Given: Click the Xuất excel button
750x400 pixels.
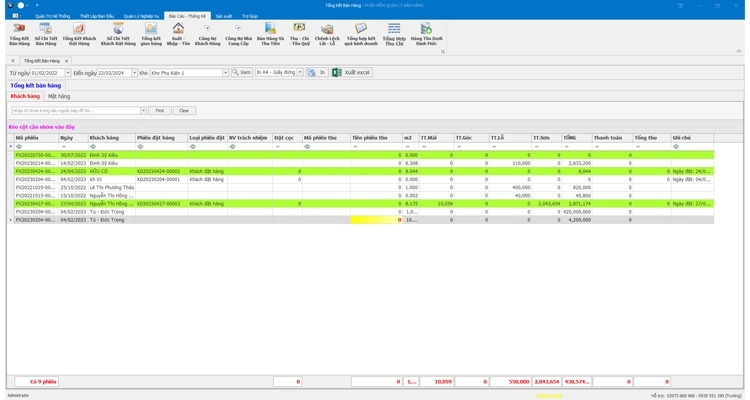Looking at the screenshot, I should [351, 73].
